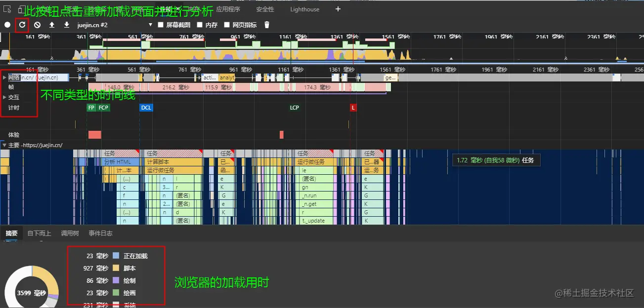Load a profile with the upload arrow
Viewport: 644px width, 308px height.
tap(52, 25)
